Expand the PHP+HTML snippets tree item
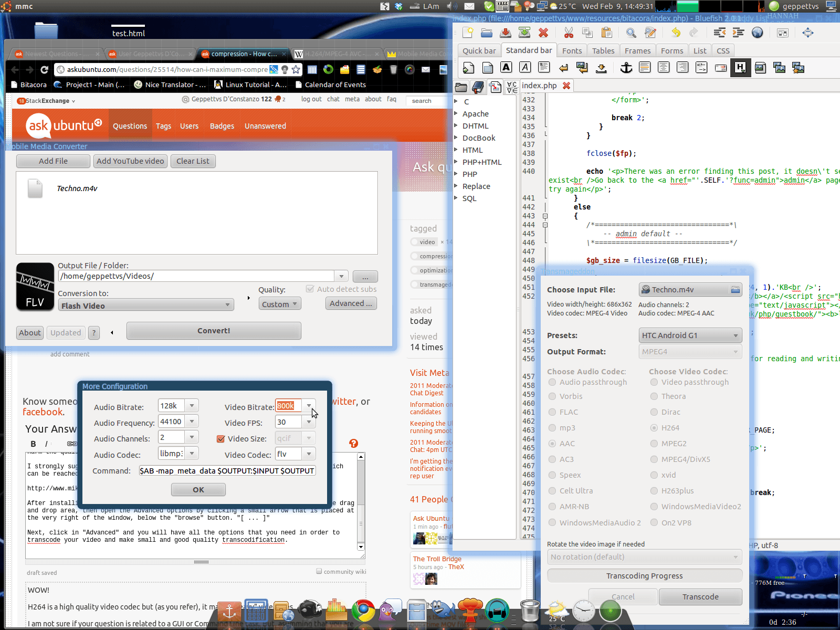The height and width of the screenshot is (630, 840). 456,162
